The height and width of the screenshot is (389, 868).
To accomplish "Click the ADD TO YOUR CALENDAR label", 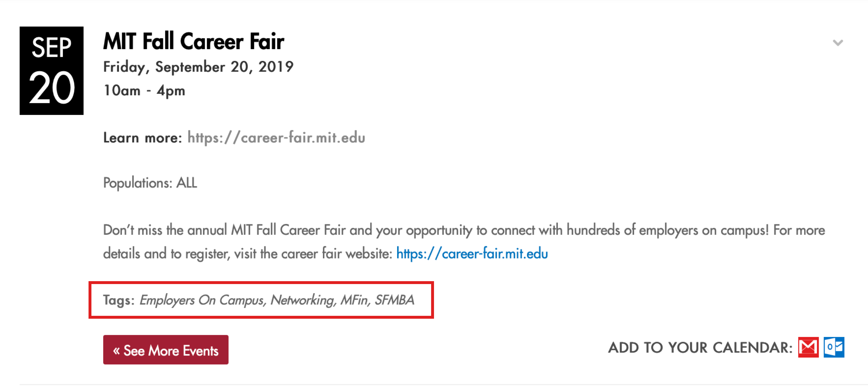I will tap(700, 348).
